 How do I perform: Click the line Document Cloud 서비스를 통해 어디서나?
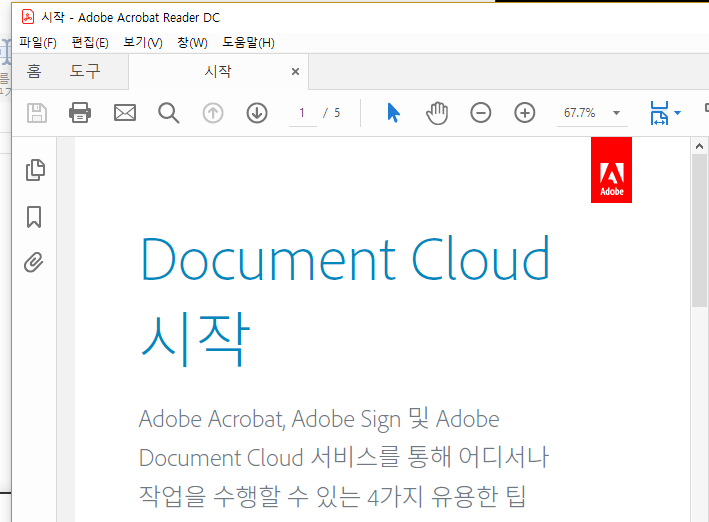pos(344,457)
